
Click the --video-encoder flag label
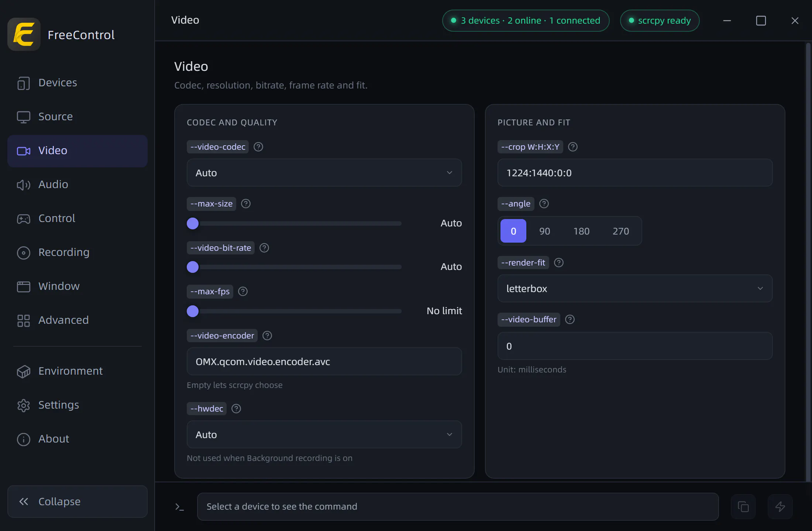point(222,336)
